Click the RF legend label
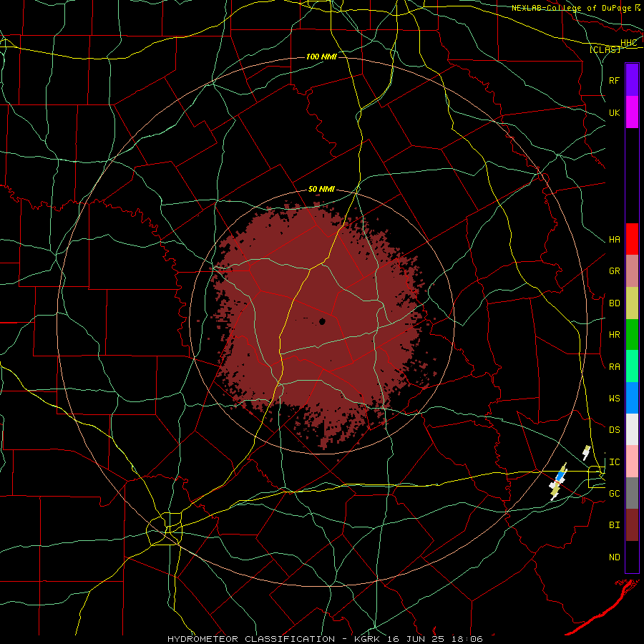Screen dimensions: 644x644 [614, 80]
